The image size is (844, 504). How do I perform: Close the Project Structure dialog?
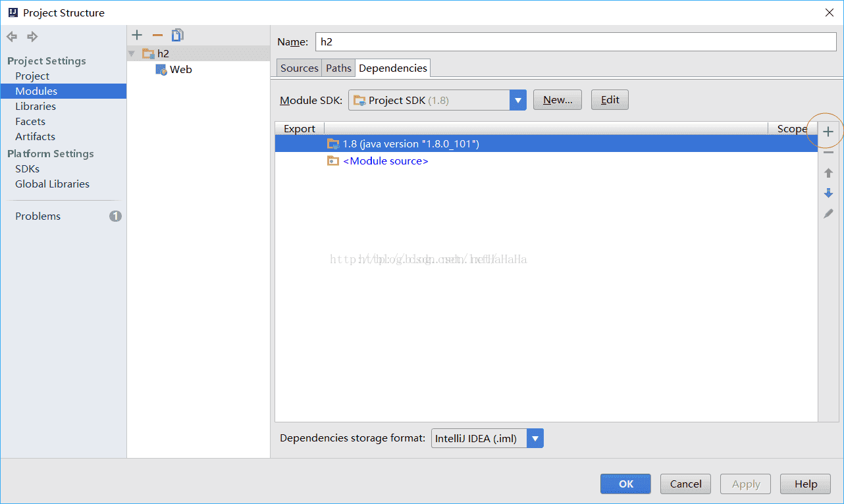coord(829,13)
